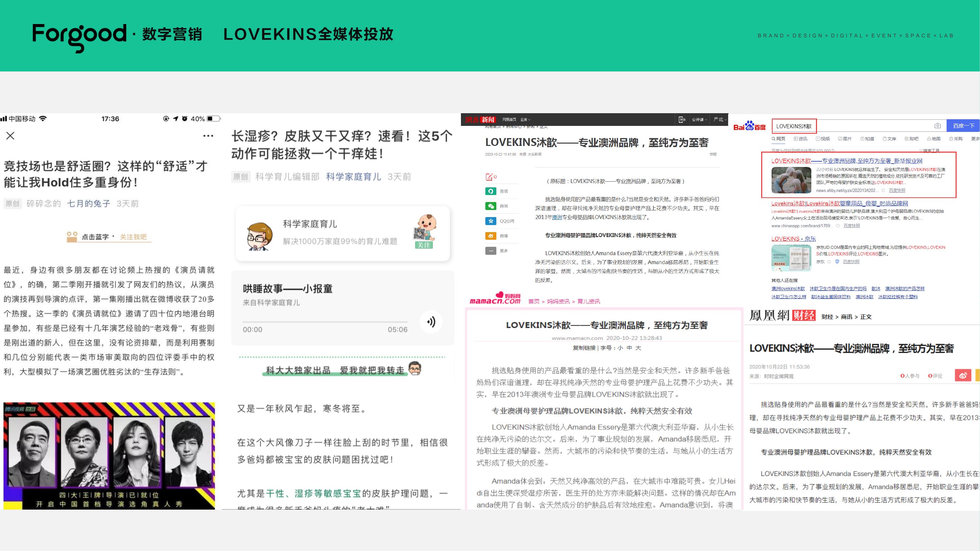Open the 科学家庭育儿 account avatar
The image size is (980, 551).
pyautogui.click(x=260, y=236)
